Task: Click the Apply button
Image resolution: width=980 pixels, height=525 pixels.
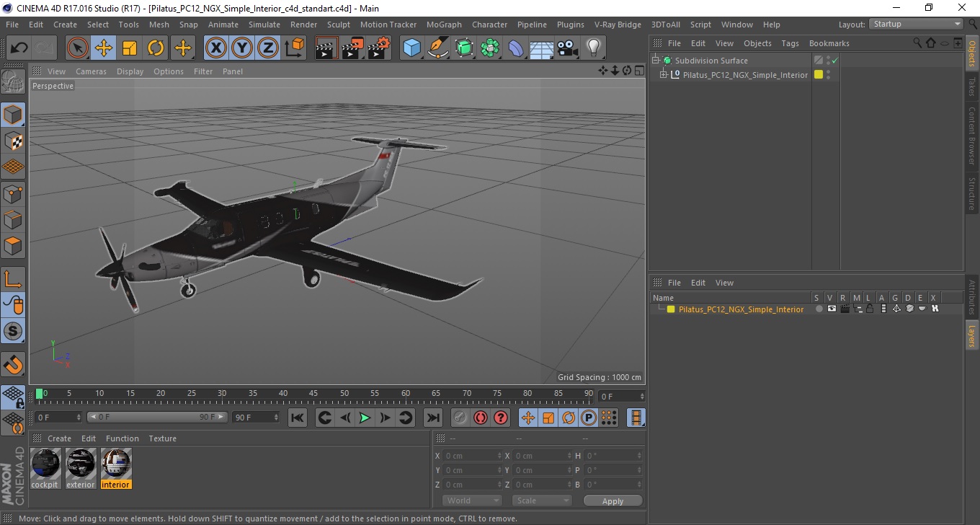Action: pyautogui.click(x=612, y=500)
